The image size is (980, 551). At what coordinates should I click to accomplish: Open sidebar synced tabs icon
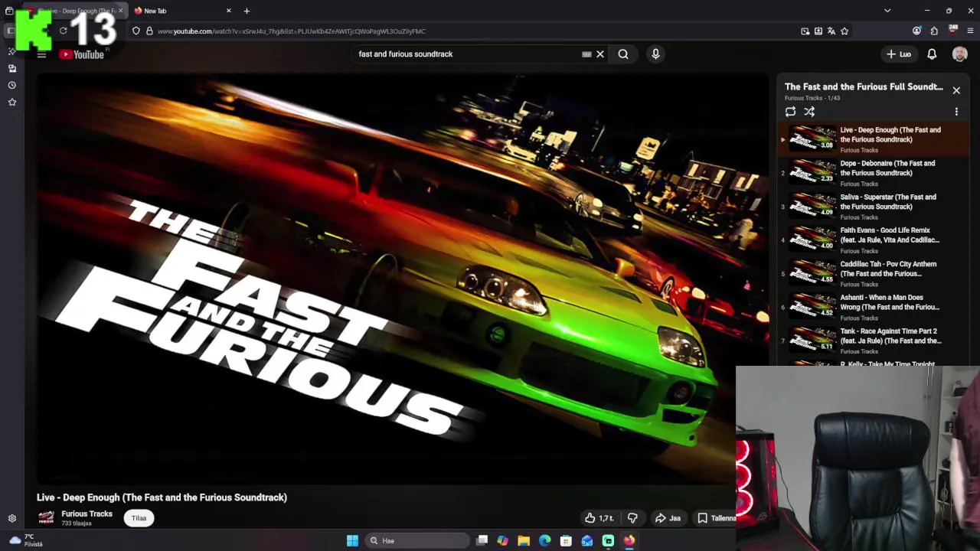[x=11, y=68]
